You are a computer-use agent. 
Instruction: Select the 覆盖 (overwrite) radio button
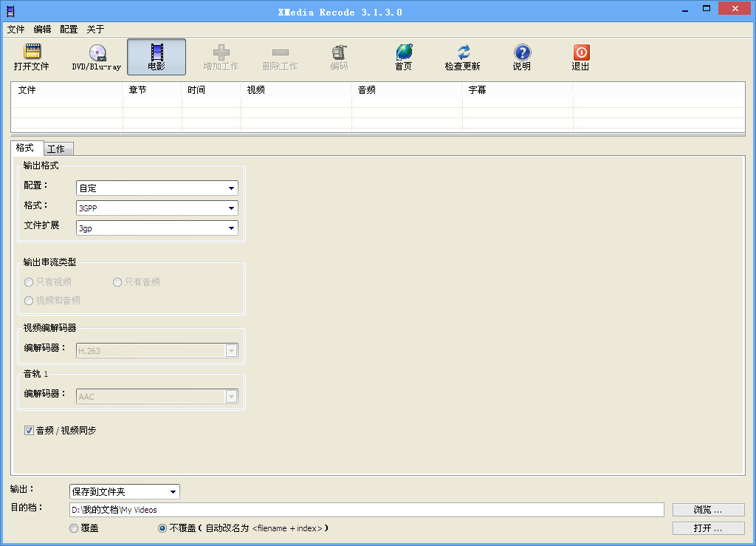74,528
